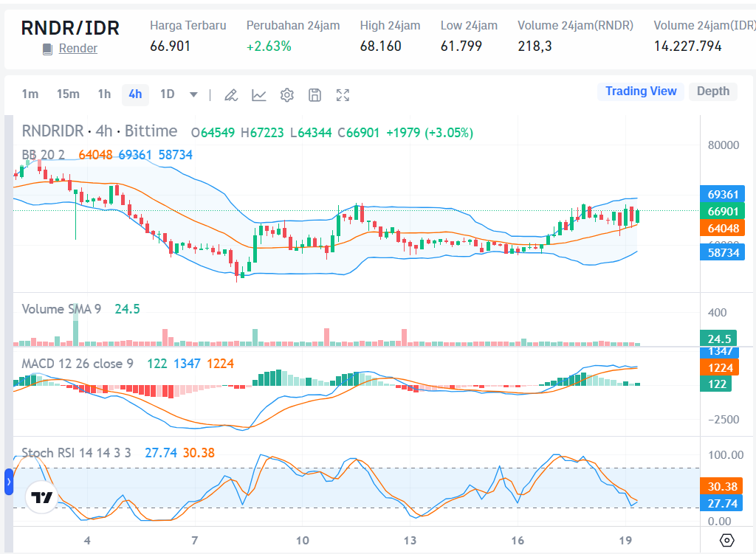
Task: Click the 24.5 volume axis tag
Action: tap(719, 339)
